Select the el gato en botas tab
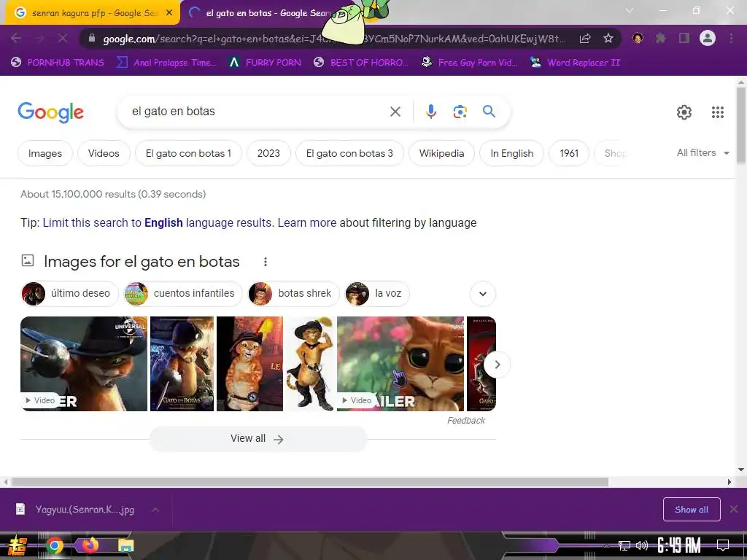This screenshot has width=747, height=560. click(x=267, y=13)
